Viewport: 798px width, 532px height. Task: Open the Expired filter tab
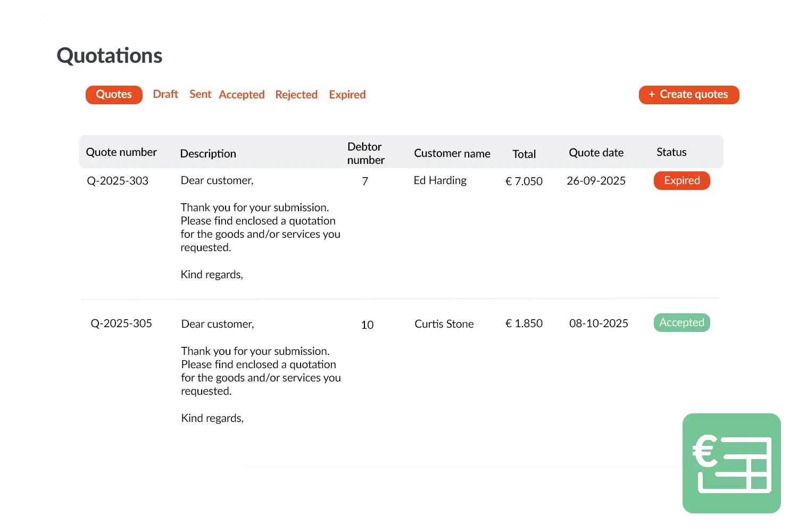tap(347, 95)
